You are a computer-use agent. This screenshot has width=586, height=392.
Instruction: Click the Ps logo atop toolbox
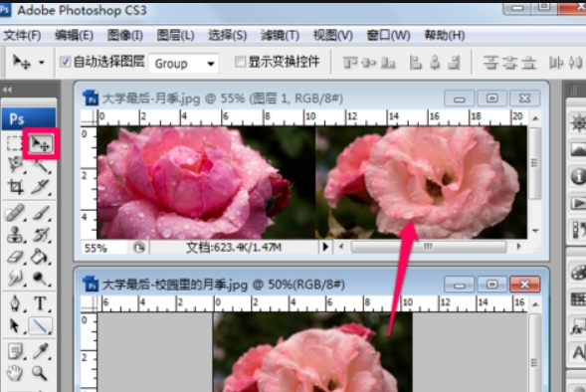click(29, 118)
